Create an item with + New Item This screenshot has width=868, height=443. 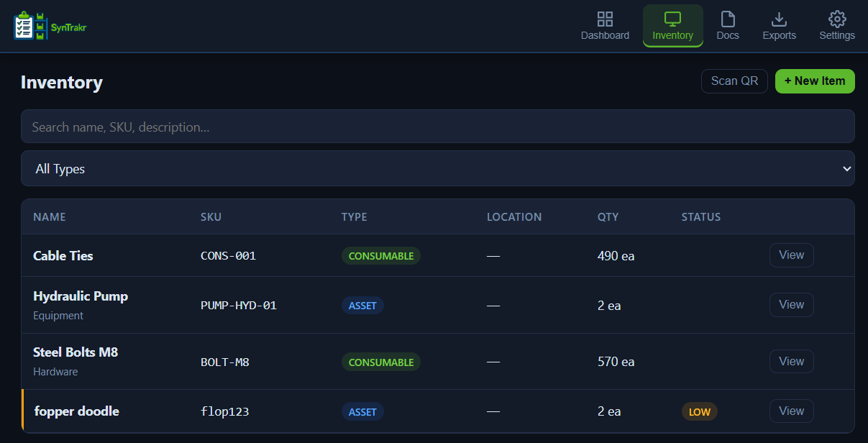click(815, 81)
